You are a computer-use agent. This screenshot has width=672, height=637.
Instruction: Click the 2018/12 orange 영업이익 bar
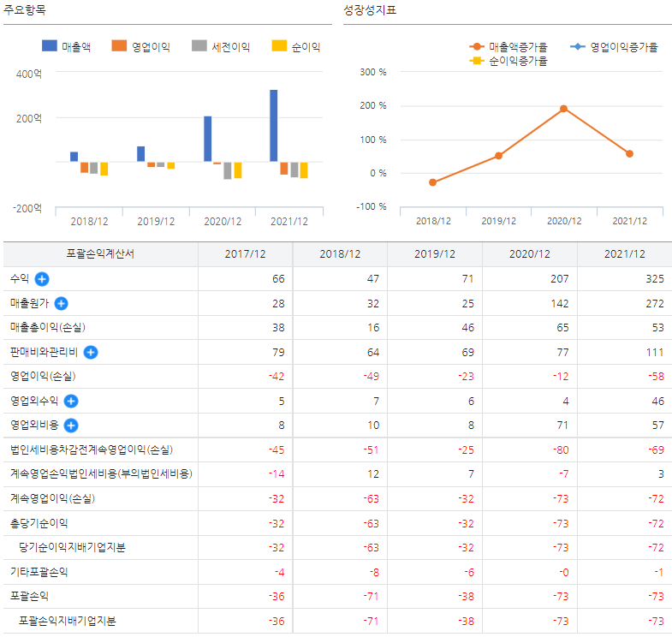click(84, 167)
